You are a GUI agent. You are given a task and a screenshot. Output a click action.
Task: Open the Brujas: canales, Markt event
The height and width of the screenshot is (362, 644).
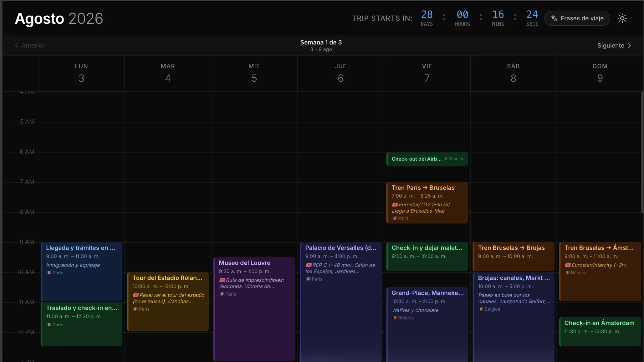[x=514, y=317]
